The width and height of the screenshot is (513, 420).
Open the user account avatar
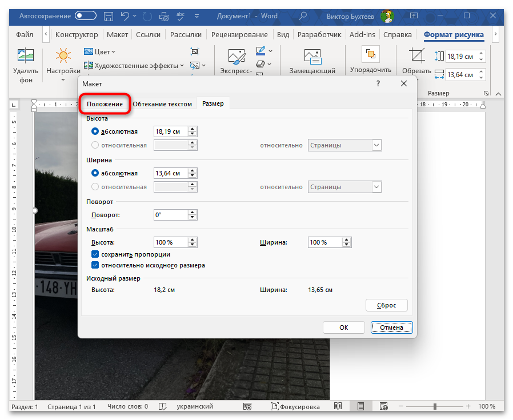pos(387,16)
